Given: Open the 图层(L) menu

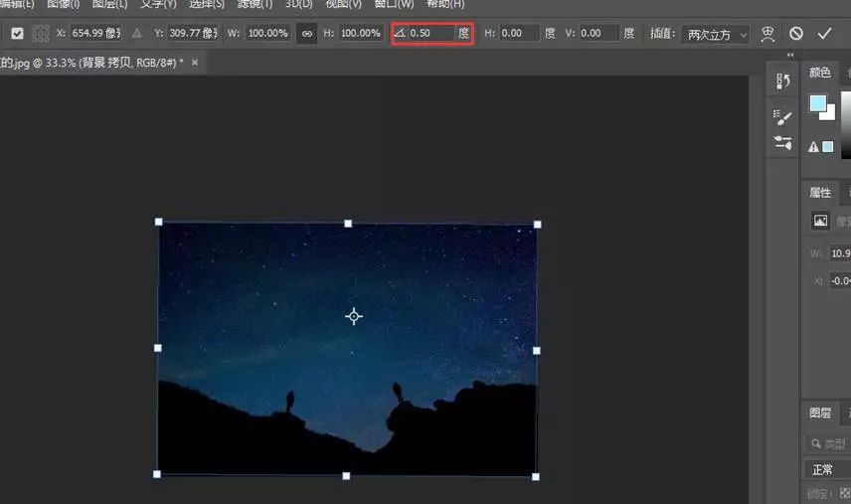Looking at the screenshot, I should (110, 4).
